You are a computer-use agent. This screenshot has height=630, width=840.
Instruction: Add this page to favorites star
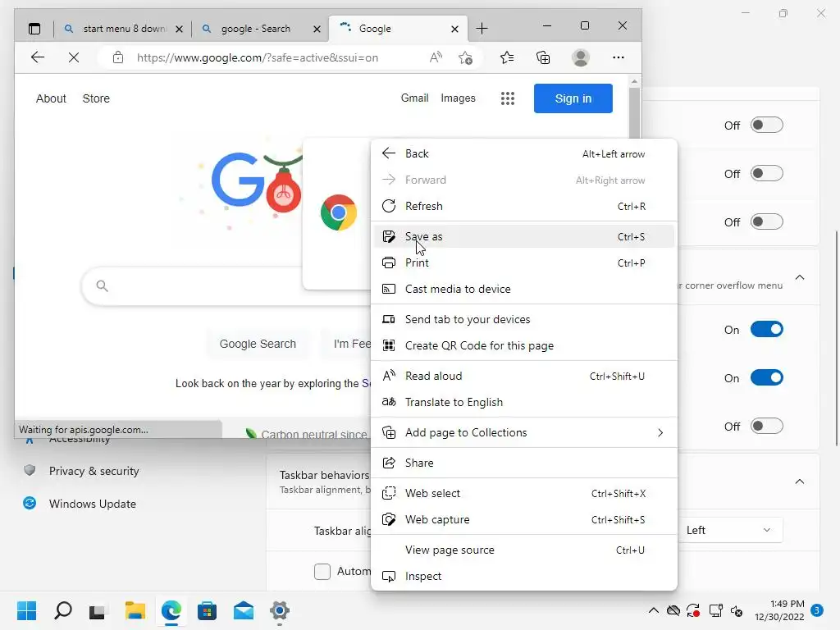point(466,57)
